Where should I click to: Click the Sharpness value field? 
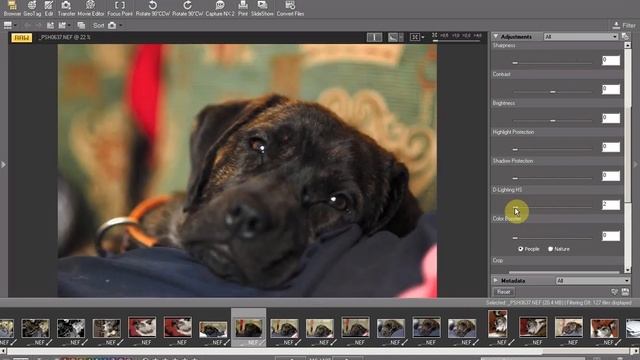coord(611,60)
